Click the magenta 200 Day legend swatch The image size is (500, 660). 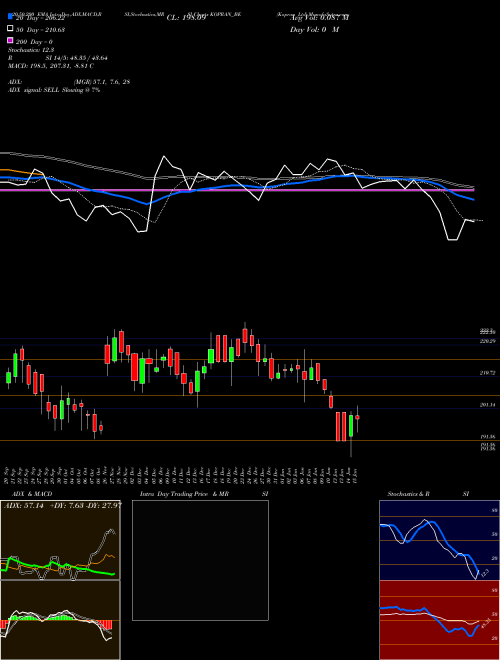pos(10,40)
